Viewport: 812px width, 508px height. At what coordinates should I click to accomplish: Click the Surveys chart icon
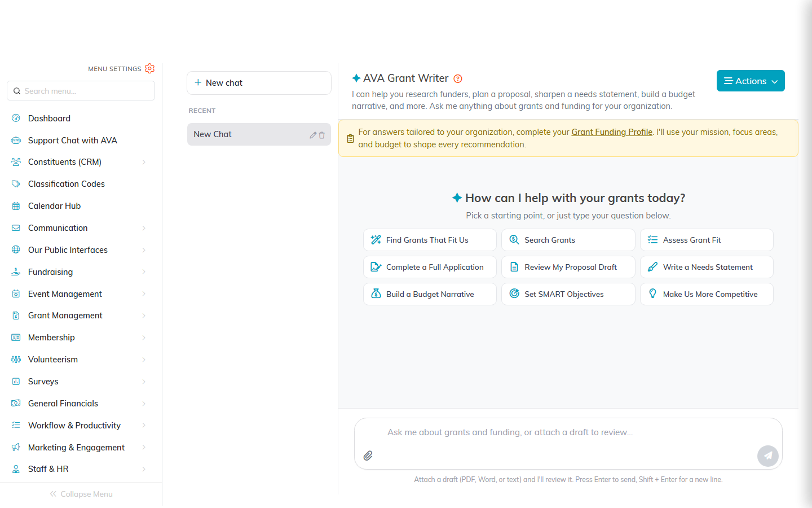(x=16, y=382)
